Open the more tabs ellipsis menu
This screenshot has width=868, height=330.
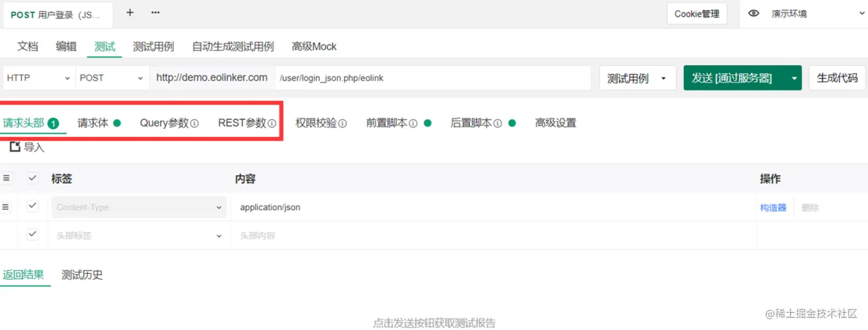pyautogui.click(x=156, y=12)
